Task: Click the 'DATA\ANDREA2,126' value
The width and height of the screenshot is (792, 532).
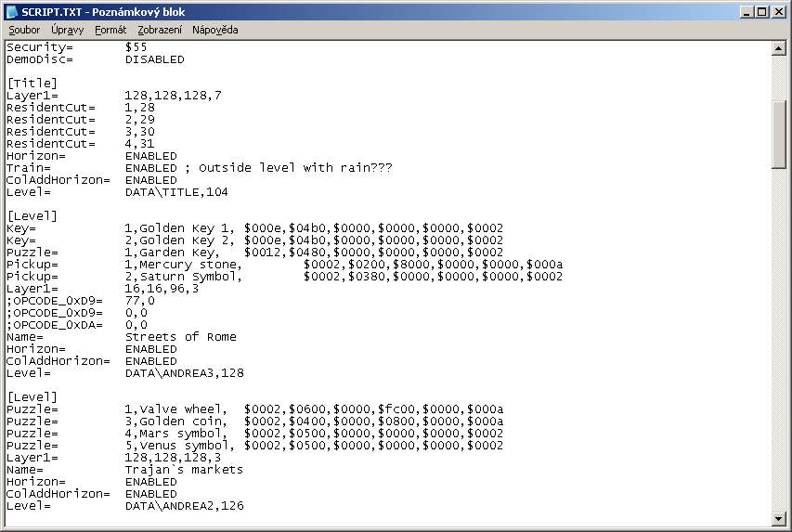Action: point(185,506)
